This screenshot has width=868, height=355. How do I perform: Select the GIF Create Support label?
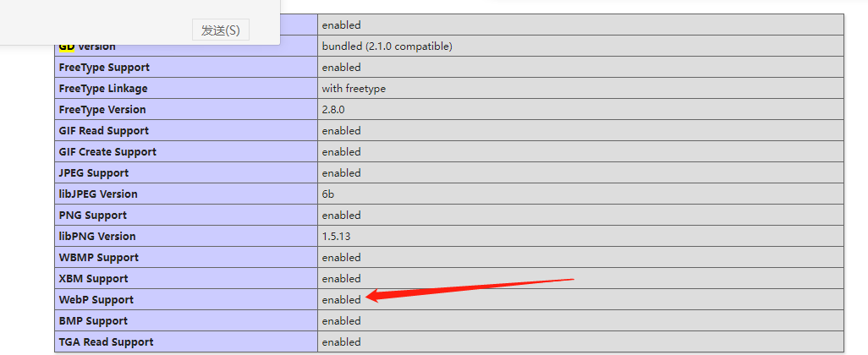coord(107,152)
